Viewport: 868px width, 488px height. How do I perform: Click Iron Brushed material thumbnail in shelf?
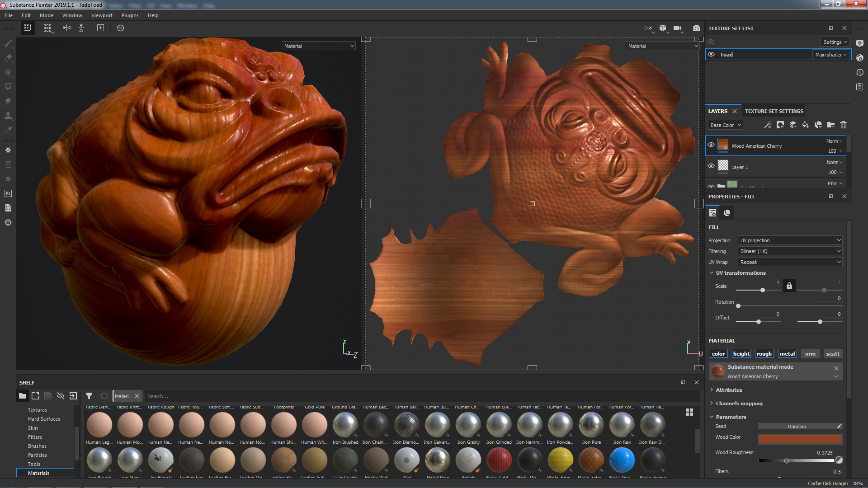coord(344,425)
